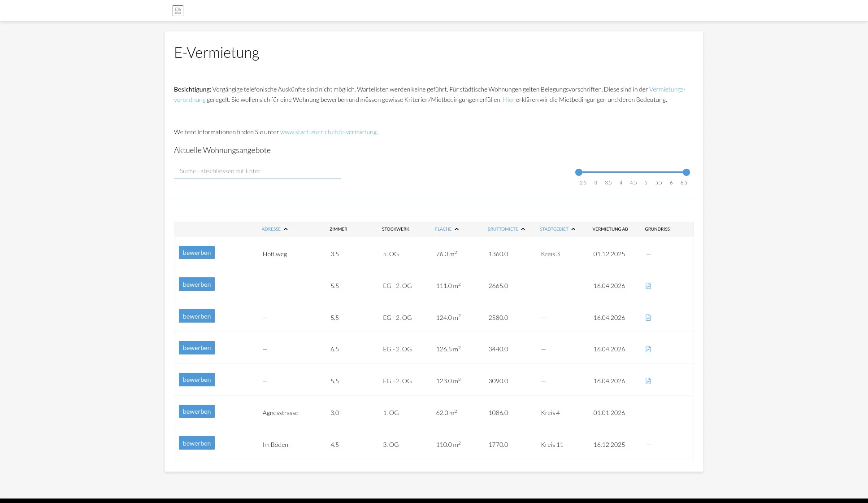Click sort arrow next to Bruttomiete header
868x503 pixels.
523,229
